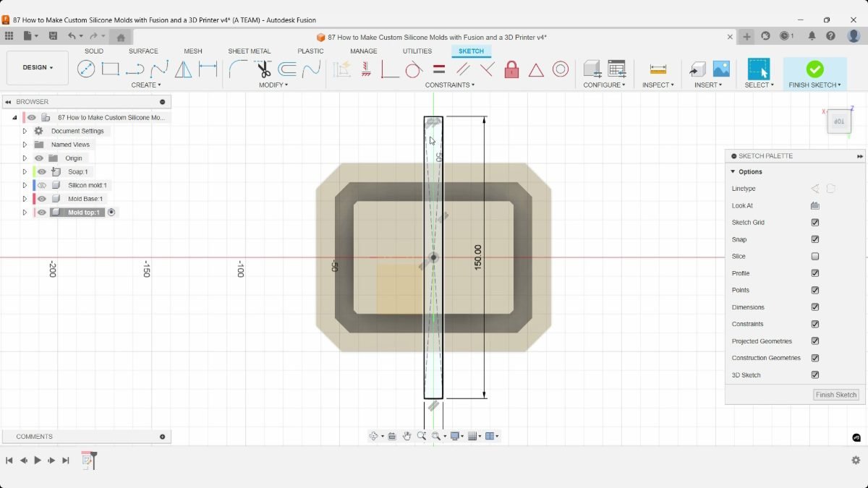The image size is (868, 488).
Task: Activate the Trim scissors tool
Action: 263,69
